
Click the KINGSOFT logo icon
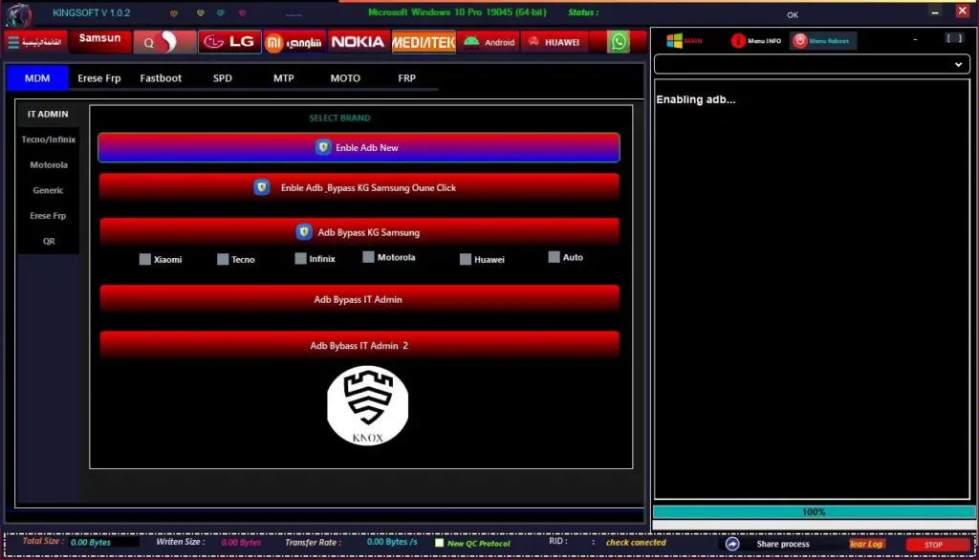click(x=19, y=14)
